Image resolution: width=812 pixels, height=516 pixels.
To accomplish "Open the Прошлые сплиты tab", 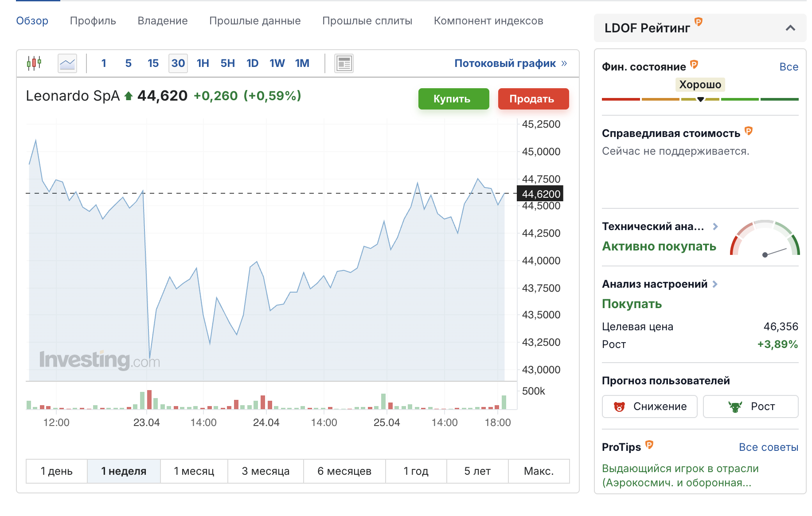I will coord(367,21).
